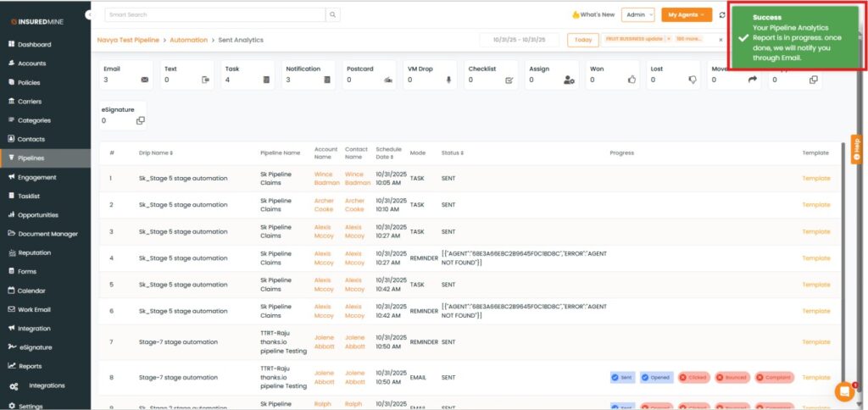Open the Template link in row 1
The width and height of the screenshot is (868, 410).
pyautogui.click(x=816, y=179)
